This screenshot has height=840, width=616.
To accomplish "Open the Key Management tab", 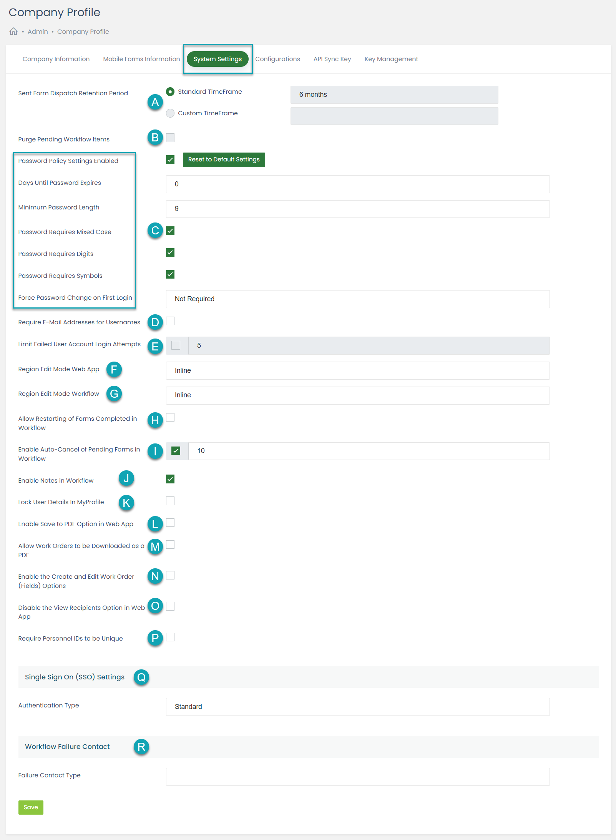I will (x=391, y=59).
